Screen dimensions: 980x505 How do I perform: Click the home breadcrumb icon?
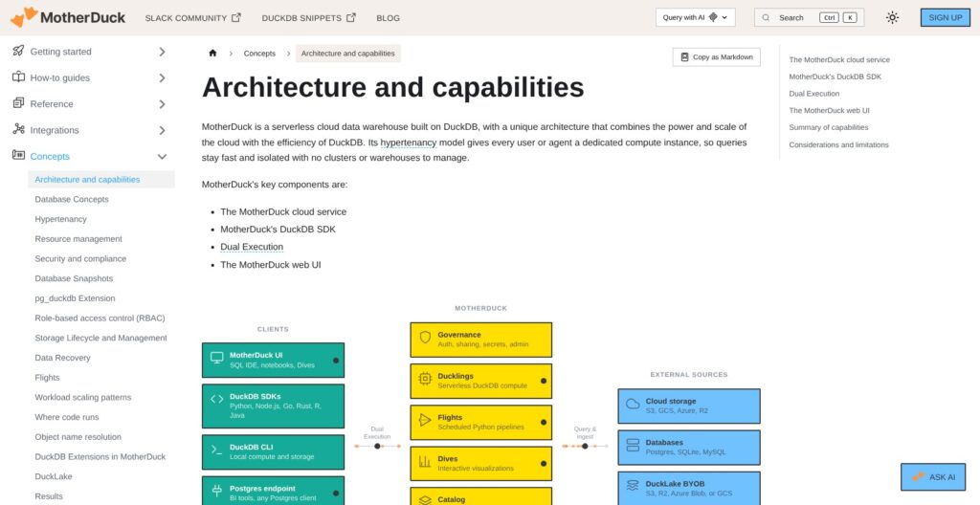click(x=212, y=54)
